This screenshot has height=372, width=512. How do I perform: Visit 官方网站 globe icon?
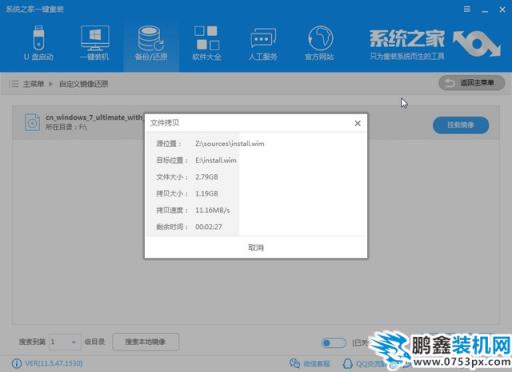click(320, 38)
